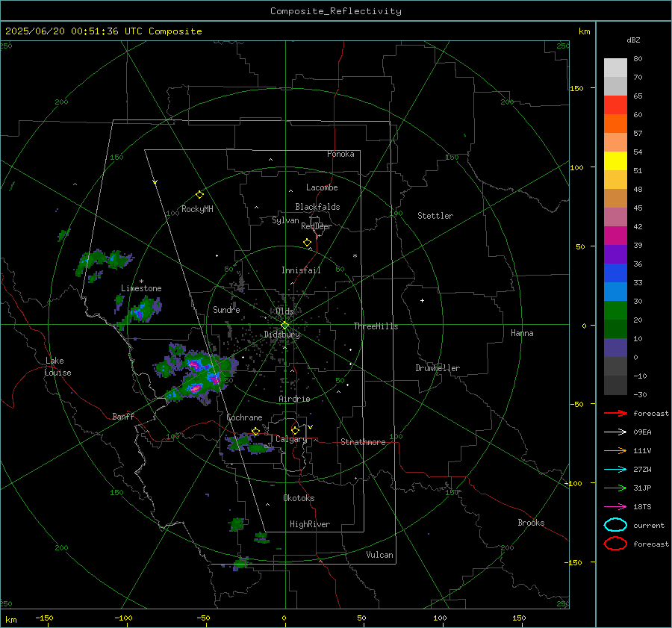672x628 pixels.
Task: Click the Lacombe label
Action: [322, 187]
